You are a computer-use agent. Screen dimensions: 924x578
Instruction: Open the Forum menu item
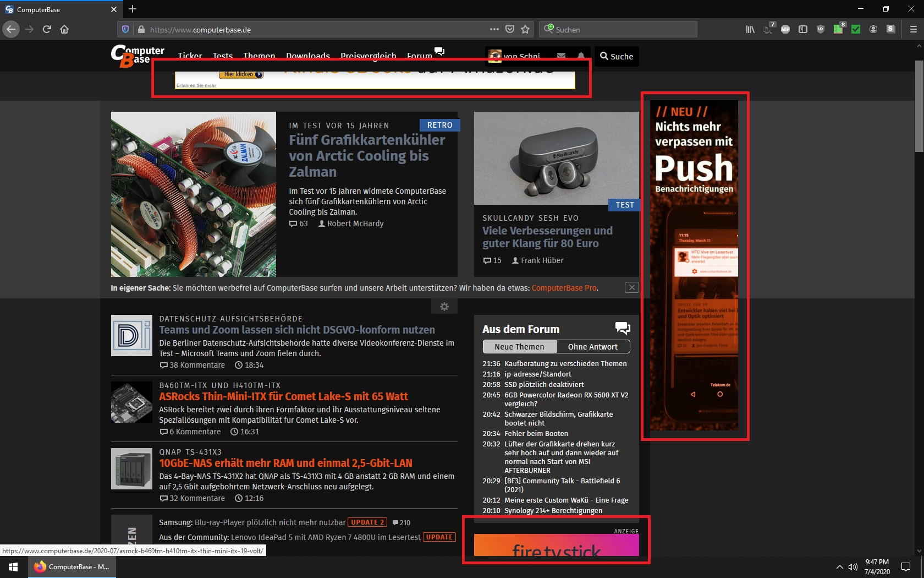click(x=420, y=56)
